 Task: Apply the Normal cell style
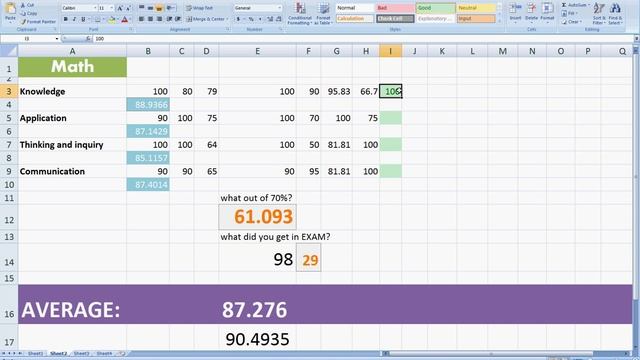click(x=355, y=8)
